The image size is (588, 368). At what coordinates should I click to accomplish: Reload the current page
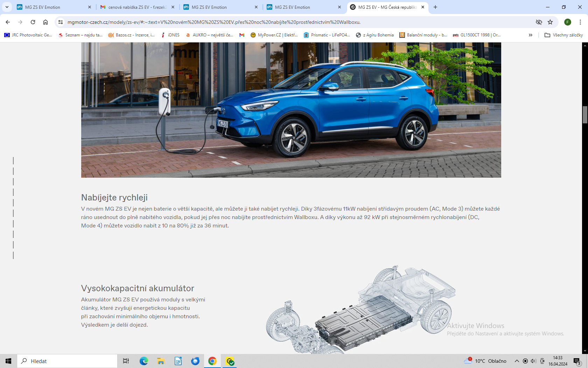pos(33,22)
